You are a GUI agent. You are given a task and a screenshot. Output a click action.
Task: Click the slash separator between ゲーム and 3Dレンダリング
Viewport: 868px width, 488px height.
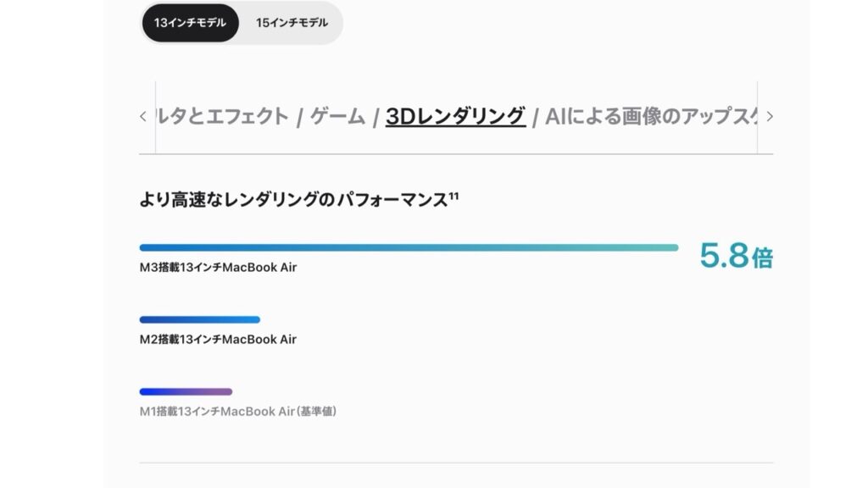(x=376, y=118)
